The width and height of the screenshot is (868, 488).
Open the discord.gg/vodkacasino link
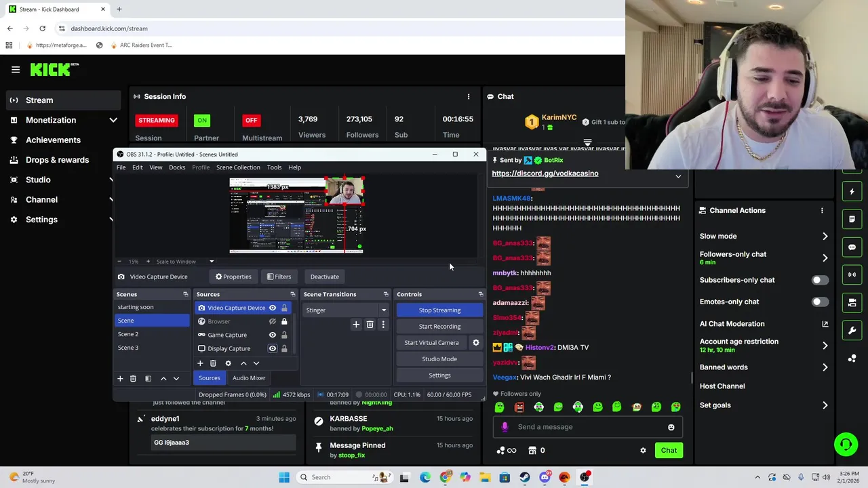[545, 174]
